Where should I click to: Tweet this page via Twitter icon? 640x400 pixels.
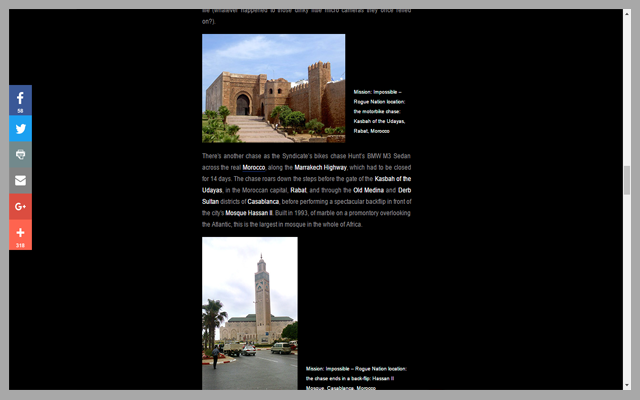[x=20, y=128]
